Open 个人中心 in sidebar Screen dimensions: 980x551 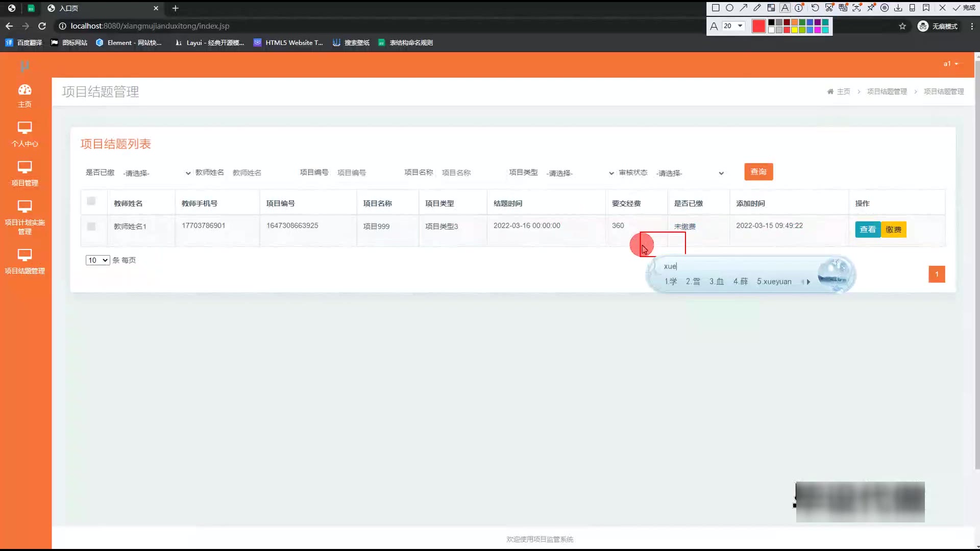pos(24,134)
